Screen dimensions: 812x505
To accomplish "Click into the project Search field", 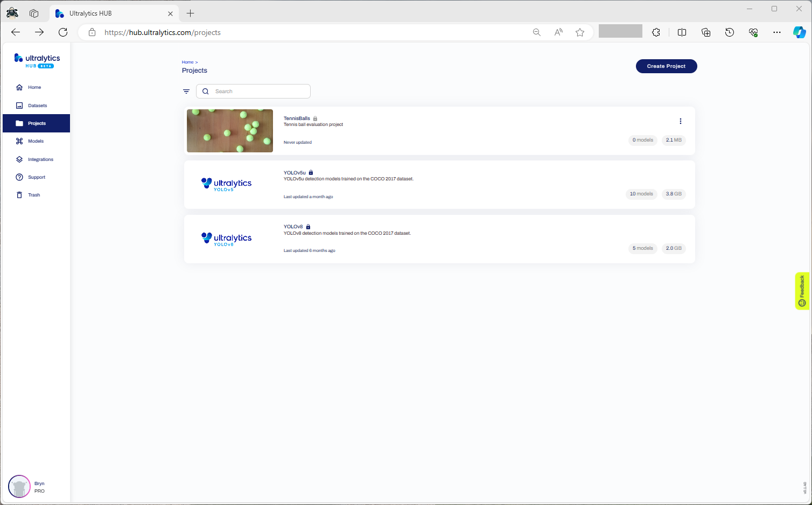I will point(260,92).
